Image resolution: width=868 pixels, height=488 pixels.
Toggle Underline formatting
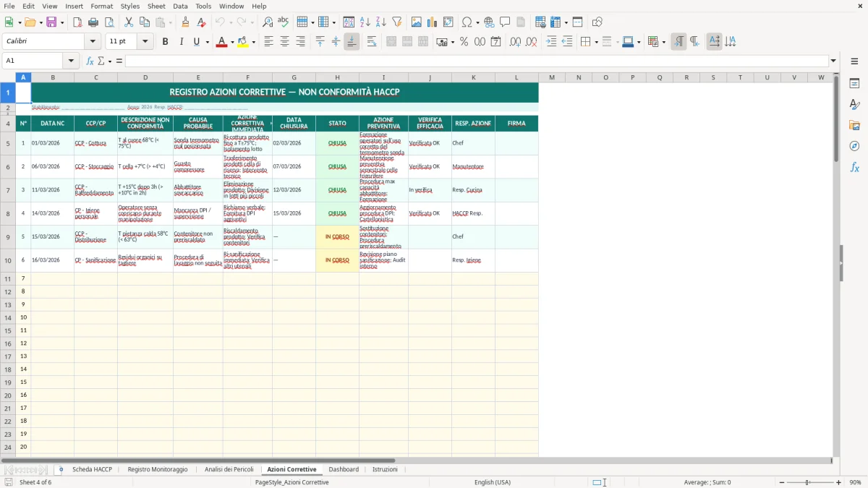pos(197,42)
